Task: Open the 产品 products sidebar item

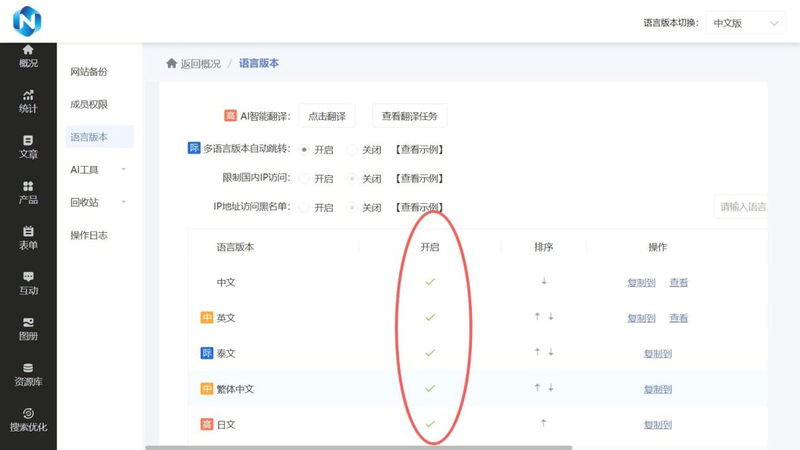Action: tap(28, 192)
